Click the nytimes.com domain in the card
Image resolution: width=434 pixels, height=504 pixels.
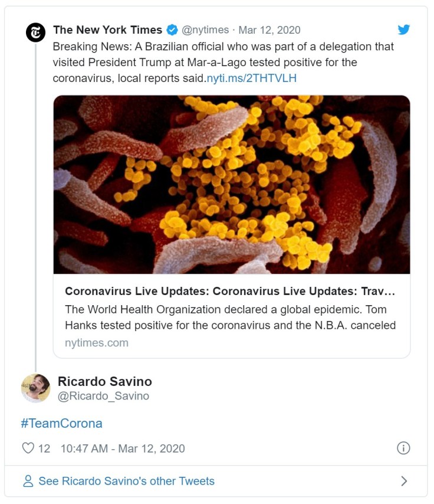97,342
